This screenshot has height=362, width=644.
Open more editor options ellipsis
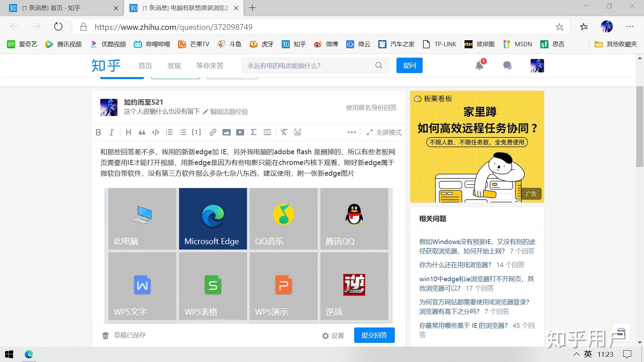pos(352,132)
